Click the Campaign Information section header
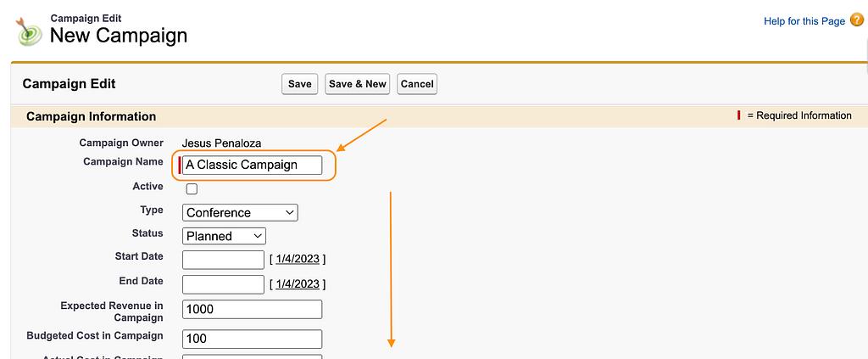The image size is (868, 359). coord(92,116)
